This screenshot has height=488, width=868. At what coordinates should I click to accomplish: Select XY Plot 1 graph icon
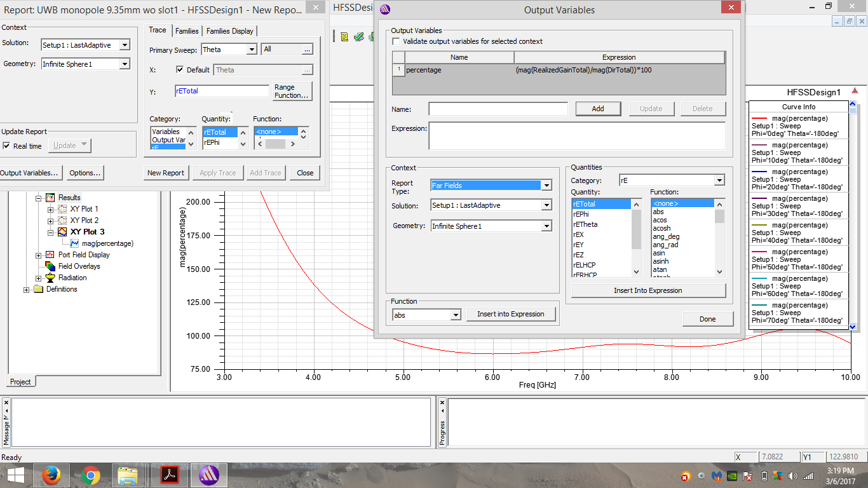(x=62, y=209)
